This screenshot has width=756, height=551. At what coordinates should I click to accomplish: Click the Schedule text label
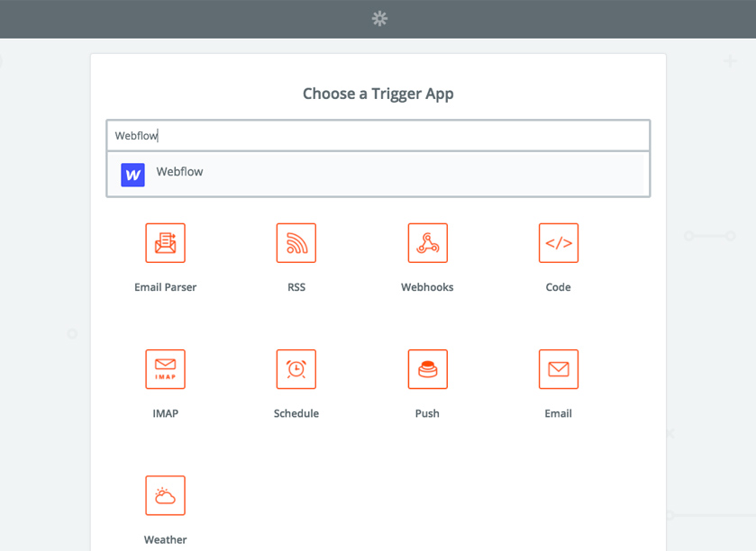pos(296,413)
